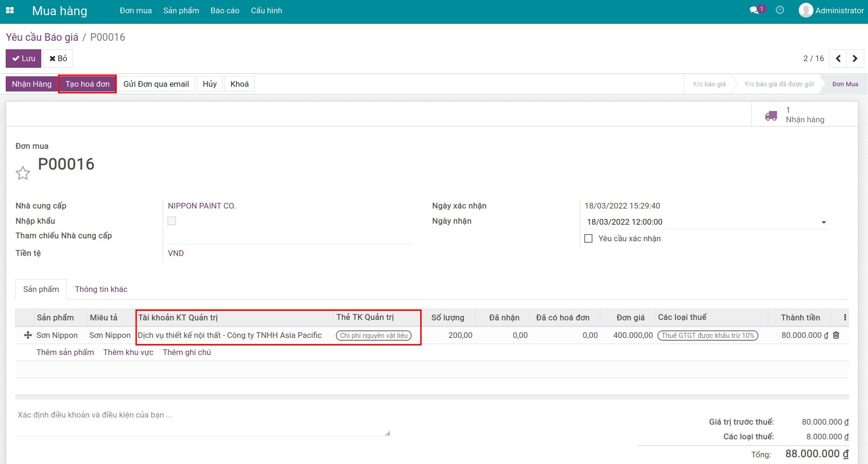Switch to the Thông tin khác tab
This screenshot has height=464, width=868.
(101, 289)
